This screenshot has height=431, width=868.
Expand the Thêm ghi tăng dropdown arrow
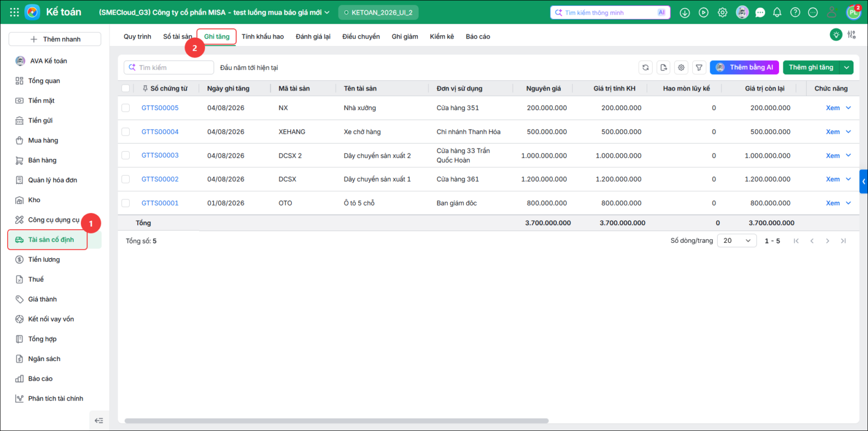(x=847, y=68)
